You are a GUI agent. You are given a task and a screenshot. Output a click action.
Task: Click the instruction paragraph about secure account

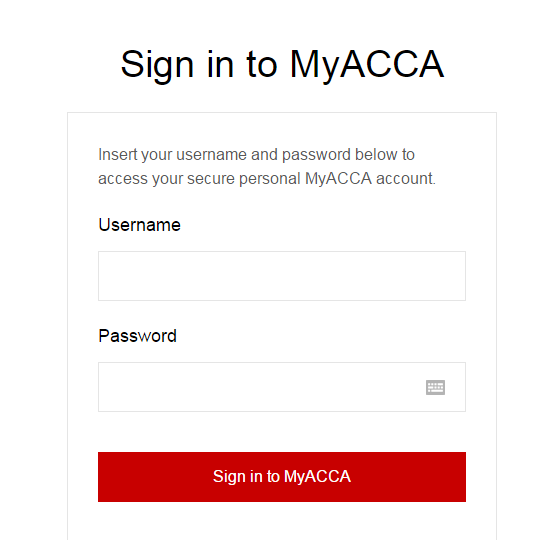click(267, 166)
